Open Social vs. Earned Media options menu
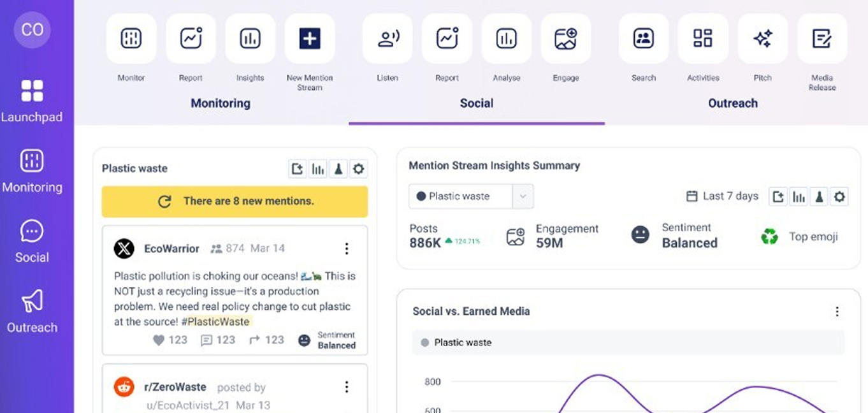The width and height of the screenshot is (868, 413). pyautogui.click(x=837, y=312)
